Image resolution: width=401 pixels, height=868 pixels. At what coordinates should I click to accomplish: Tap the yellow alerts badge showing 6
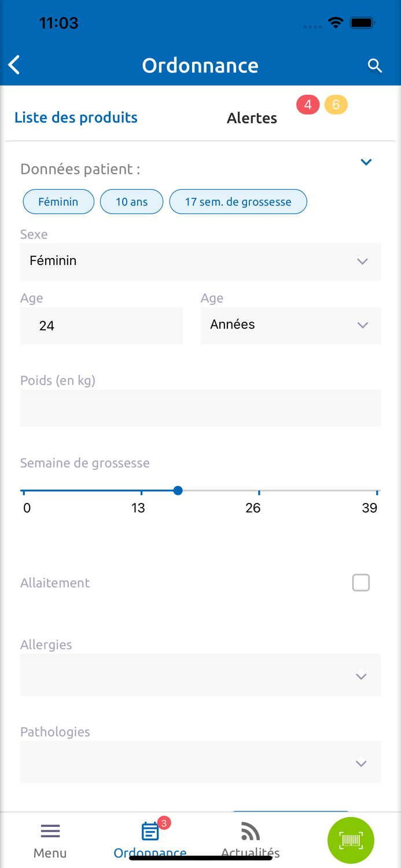coord(336,105)
